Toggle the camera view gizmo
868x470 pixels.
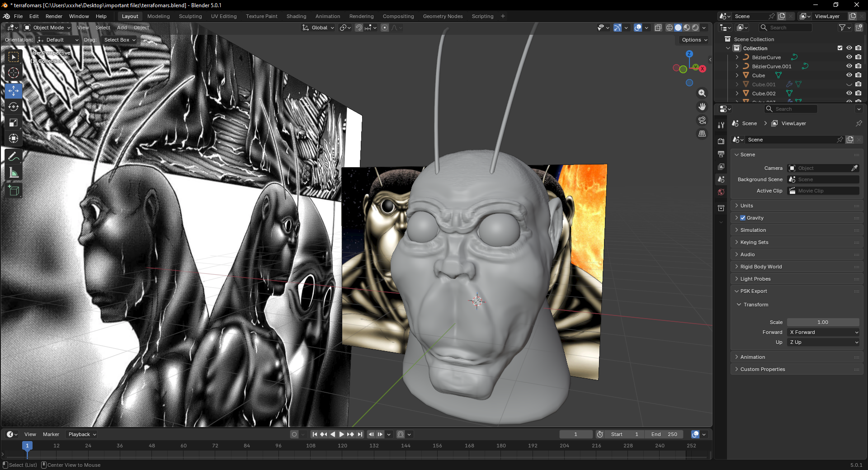(x=702, y=120)
